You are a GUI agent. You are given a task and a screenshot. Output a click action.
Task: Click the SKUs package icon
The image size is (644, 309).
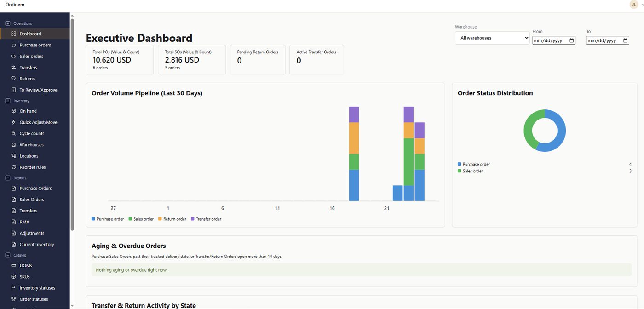(14, 277)
